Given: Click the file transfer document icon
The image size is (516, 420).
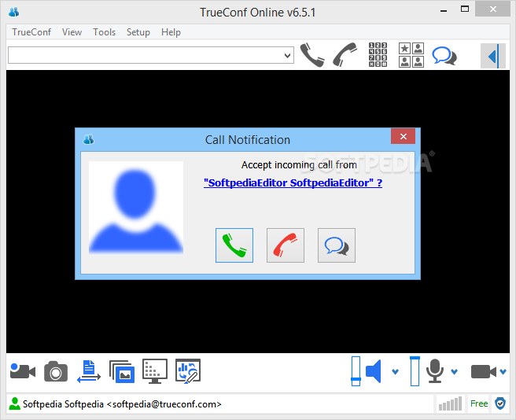Looking at the screenshot, I should (89, 371).
